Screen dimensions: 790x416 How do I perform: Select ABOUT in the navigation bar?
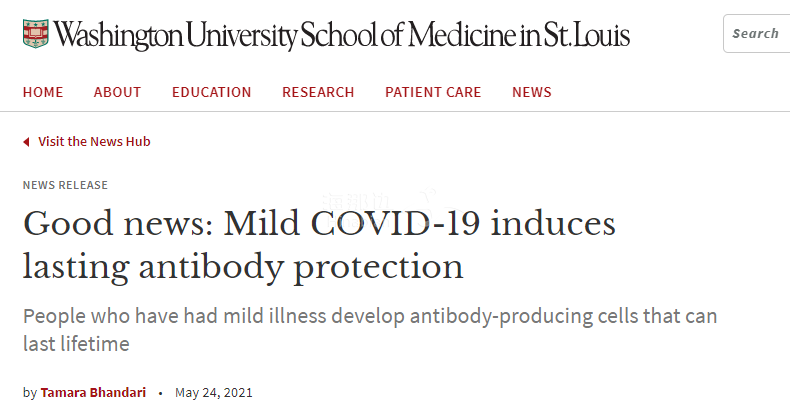point(117,92)
